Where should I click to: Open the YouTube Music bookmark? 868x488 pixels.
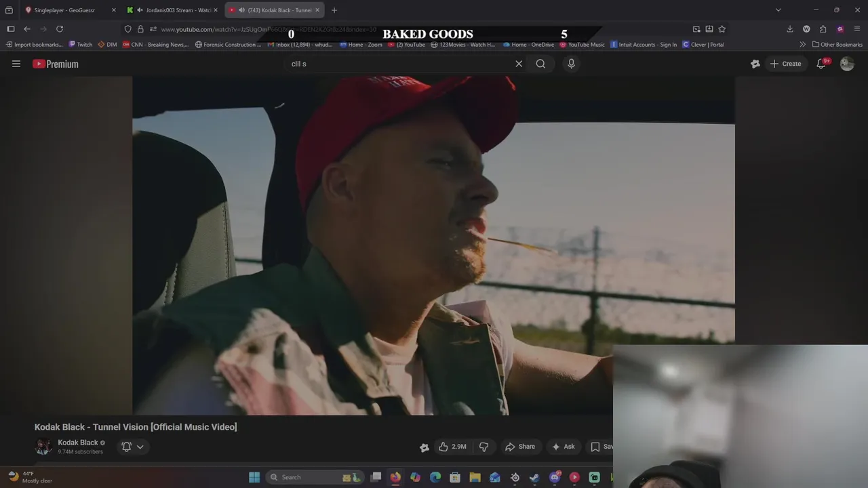coord(582,45)
